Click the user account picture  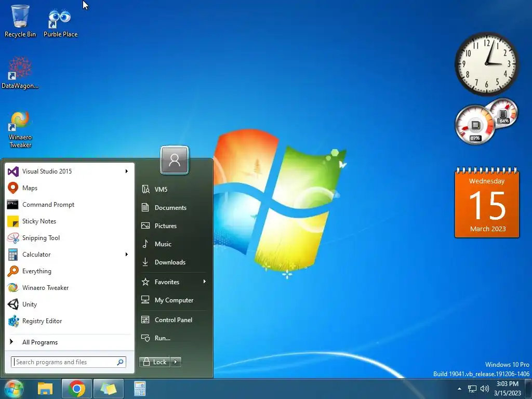point(175,160)
